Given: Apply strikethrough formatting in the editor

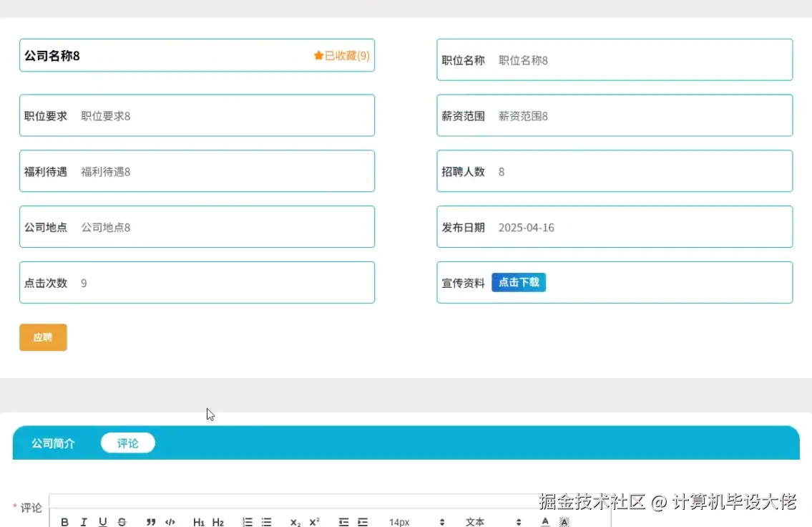Looking at the screenshot, I should [122, 521].
